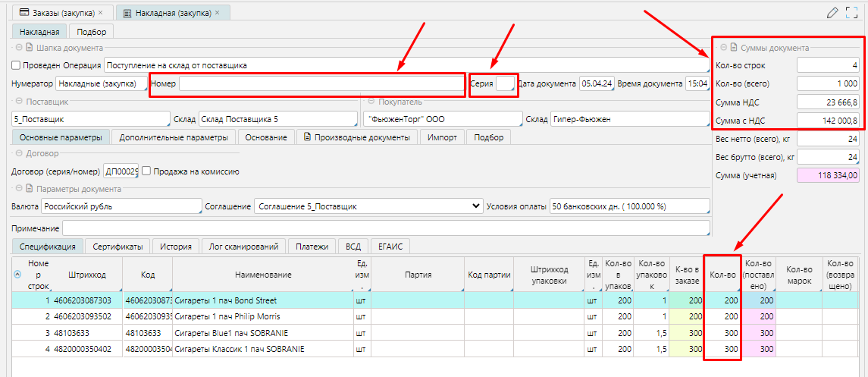Toggle fullscreen with the corner-brackets icon
This screenshot has width=868, height=377.
pos(853,12)
